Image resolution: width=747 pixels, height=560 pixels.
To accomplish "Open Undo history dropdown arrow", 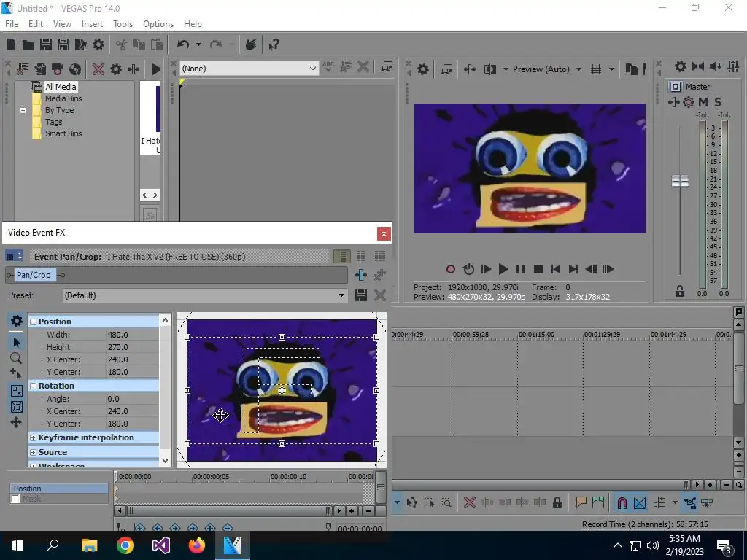I will (x=198, y=44).
